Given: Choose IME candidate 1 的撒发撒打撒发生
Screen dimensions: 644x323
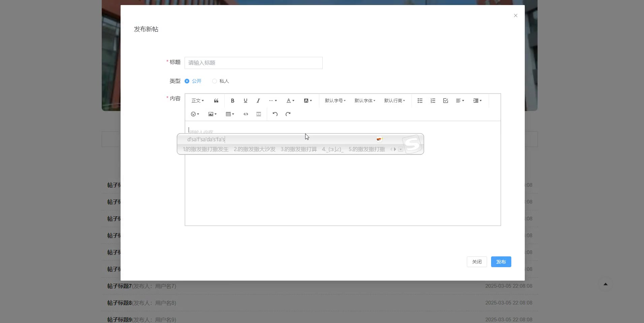Looking at the screenshot, I should (206, 149).
